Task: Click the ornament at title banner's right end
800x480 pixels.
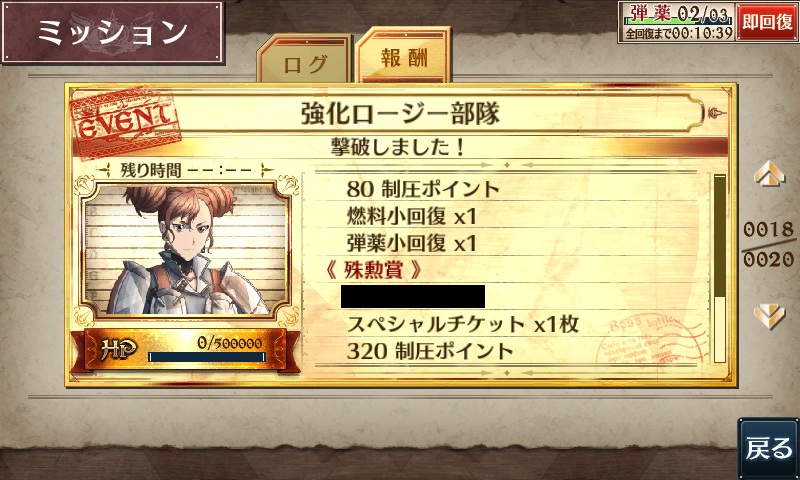Action: (x=716, y=113)
